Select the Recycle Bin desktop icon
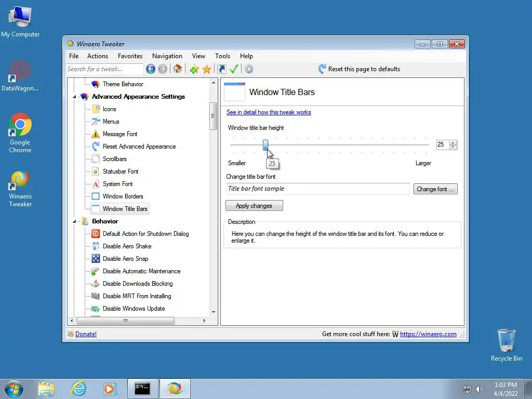Image resolution: width=532 pixels, height=399 pixels. click(506, 345)
